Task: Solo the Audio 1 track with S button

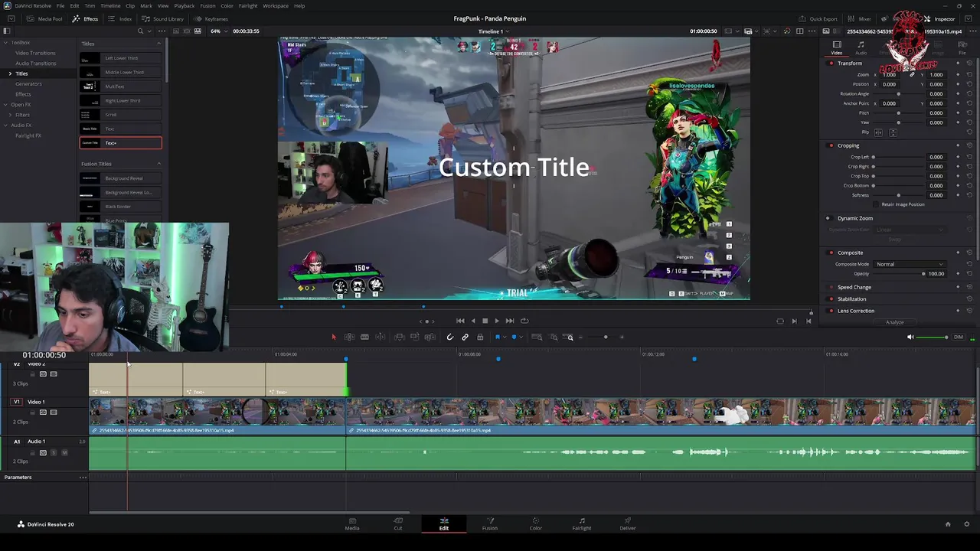Action: click(x=54, y=452)
